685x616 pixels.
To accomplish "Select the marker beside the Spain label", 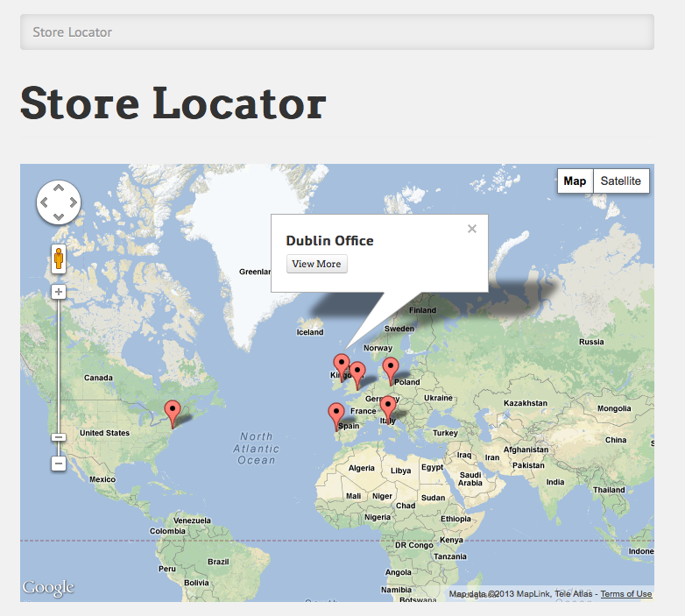I will click(336, 415).
